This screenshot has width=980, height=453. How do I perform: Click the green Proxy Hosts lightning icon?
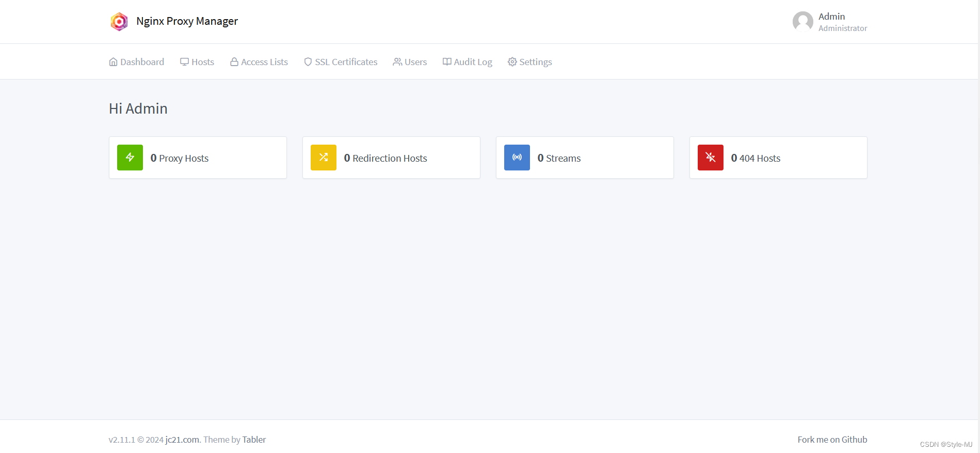coord(130,158)
